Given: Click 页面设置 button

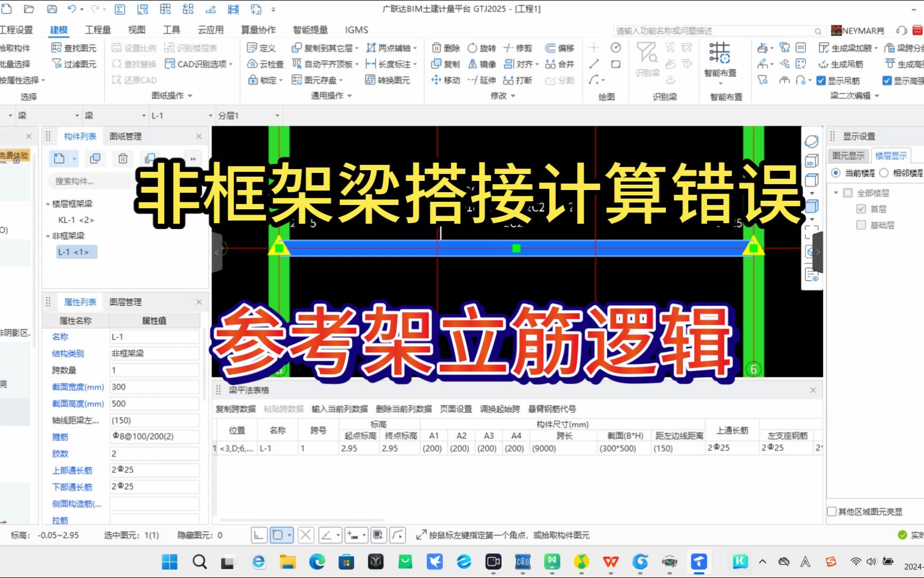Looking at the screenshot, I should tap(456, 409).
